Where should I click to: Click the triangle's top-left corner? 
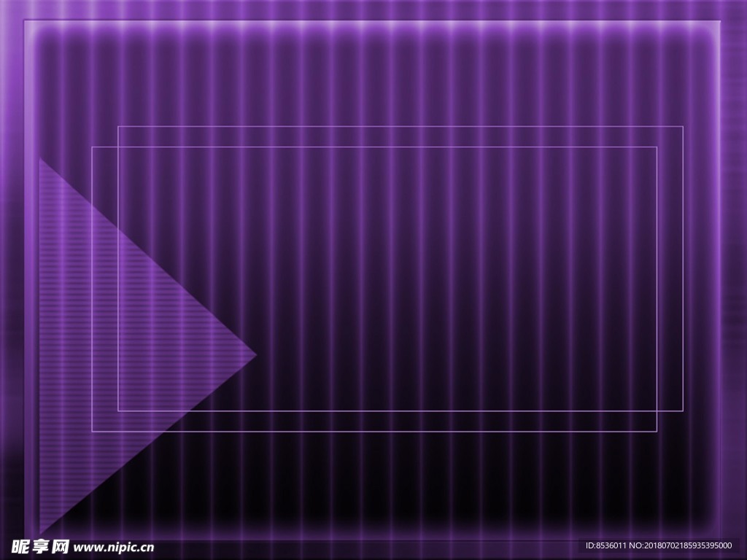click(x=40, y=159)
